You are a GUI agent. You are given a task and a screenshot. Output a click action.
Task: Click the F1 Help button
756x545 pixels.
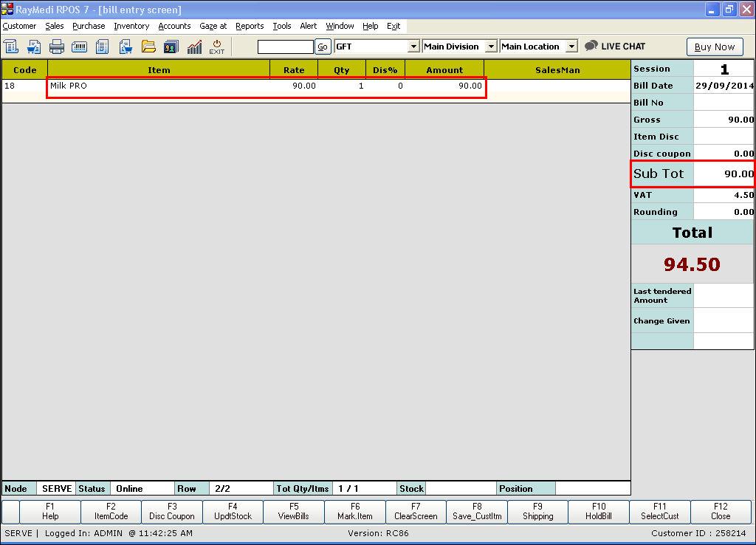pyautogui.click(x=50, y=511)
